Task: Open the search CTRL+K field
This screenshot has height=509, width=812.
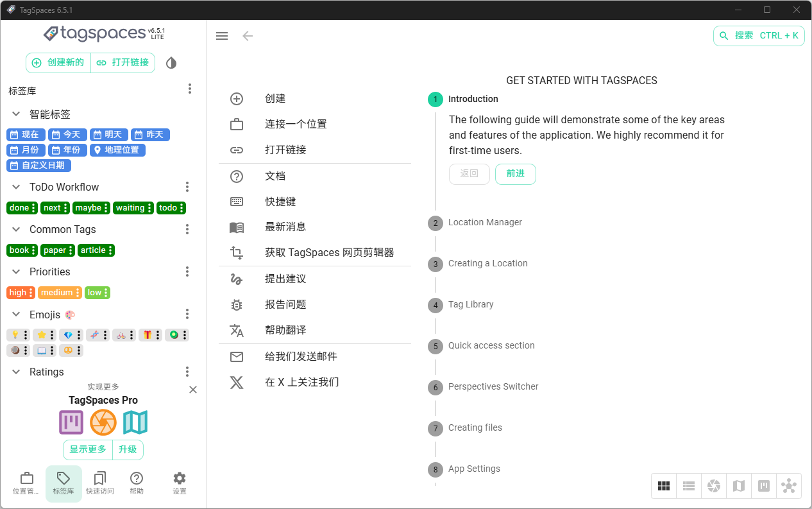Action: [759, 36]
